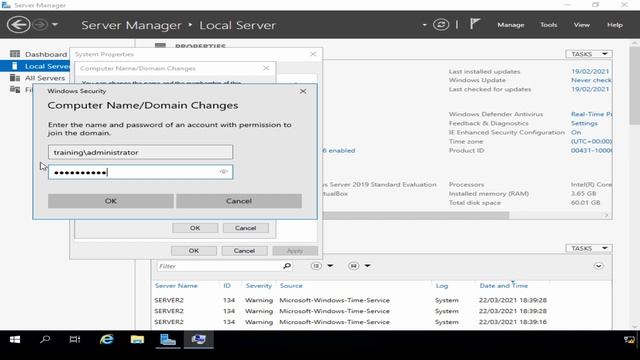The image size is (640, 360).
Task: Sort events by Date and Time column
Action: tap(504, 286)
